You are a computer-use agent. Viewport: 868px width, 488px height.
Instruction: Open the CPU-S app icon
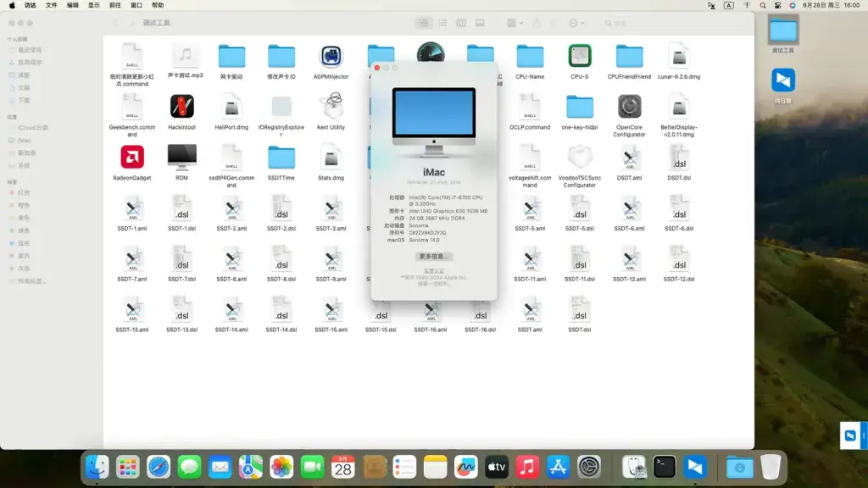click(x=580, y=56)
